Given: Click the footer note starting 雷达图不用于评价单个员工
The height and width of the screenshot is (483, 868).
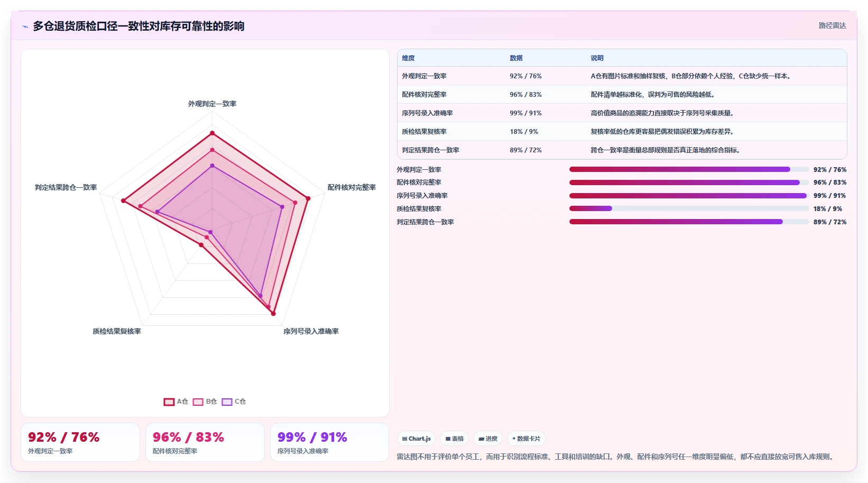Looking at the screenshot, I should pyautogui.click(x=616, y=457).
